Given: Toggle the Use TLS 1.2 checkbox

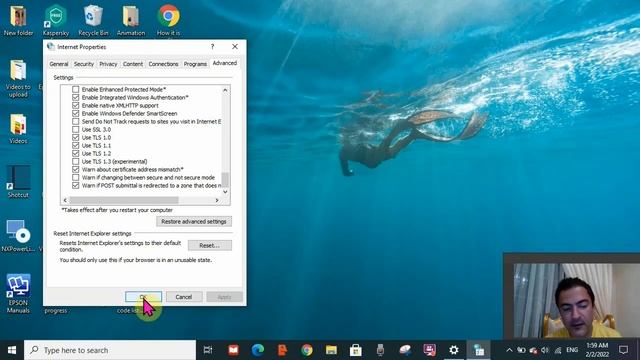Looking at the screenshot, I should point(76,153).
